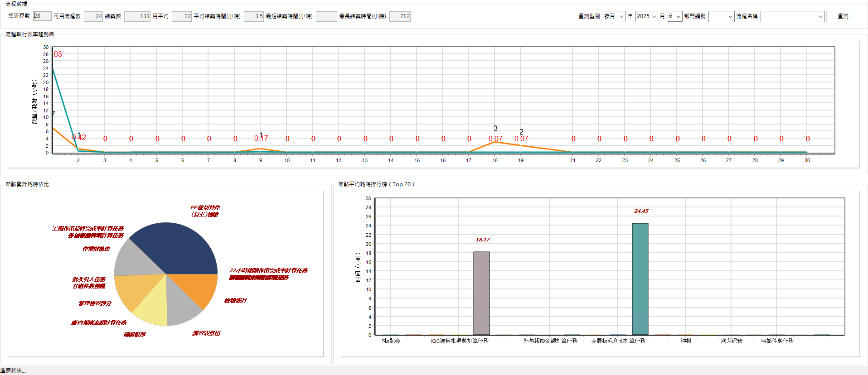Expand the 部門編號 combo box
The width and height of the screenshot is (868, 375).
click(x=721, y=16)
